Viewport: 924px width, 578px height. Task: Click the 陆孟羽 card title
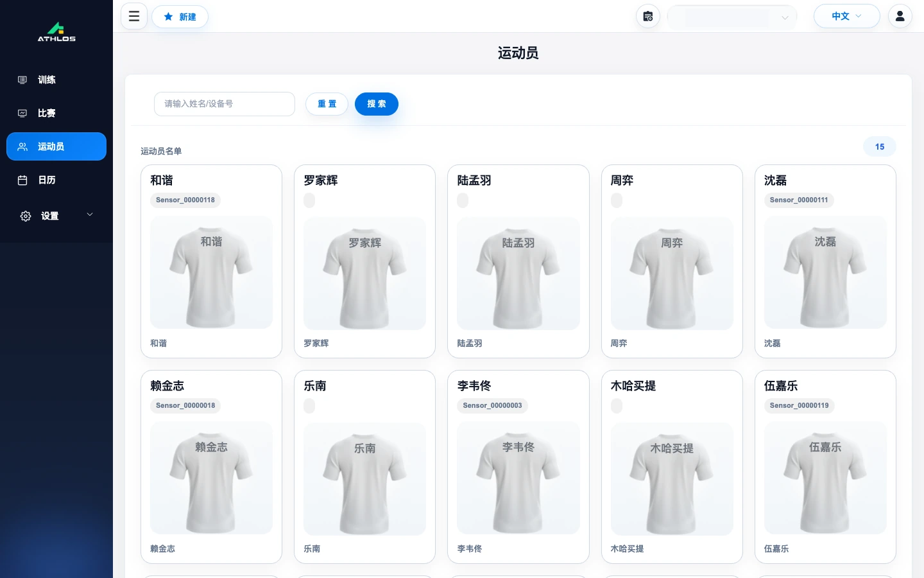pyautogui.click(x=474, y=180)
